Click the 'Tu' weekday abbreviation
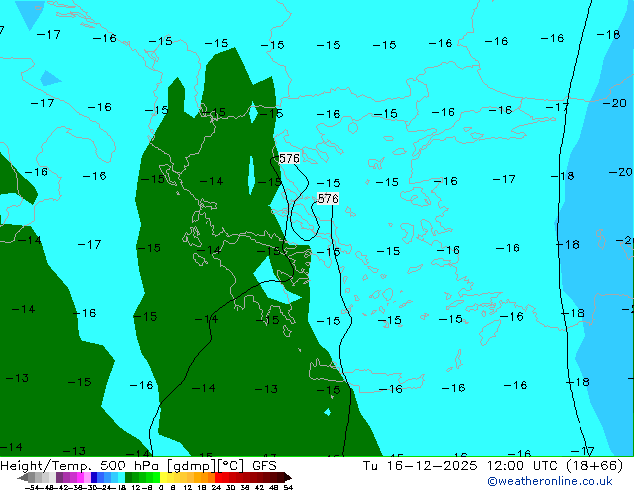This screenshot has width=634, height=490. coord(370,466)
